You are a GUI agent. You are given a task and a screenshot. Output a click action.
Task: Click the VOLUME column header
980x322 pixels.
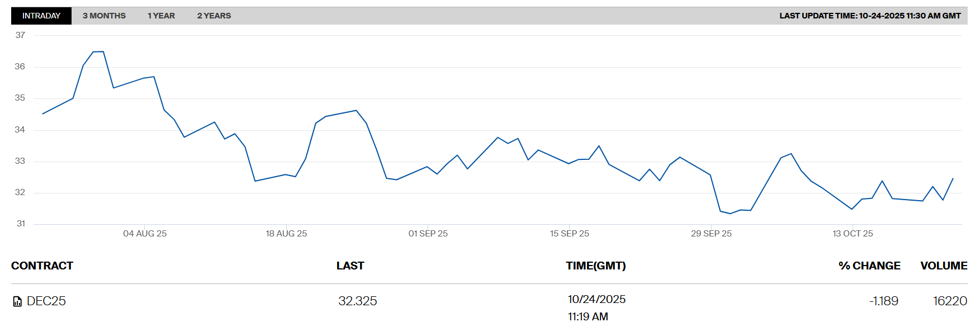pyautogui.click(x=944, y=266)
